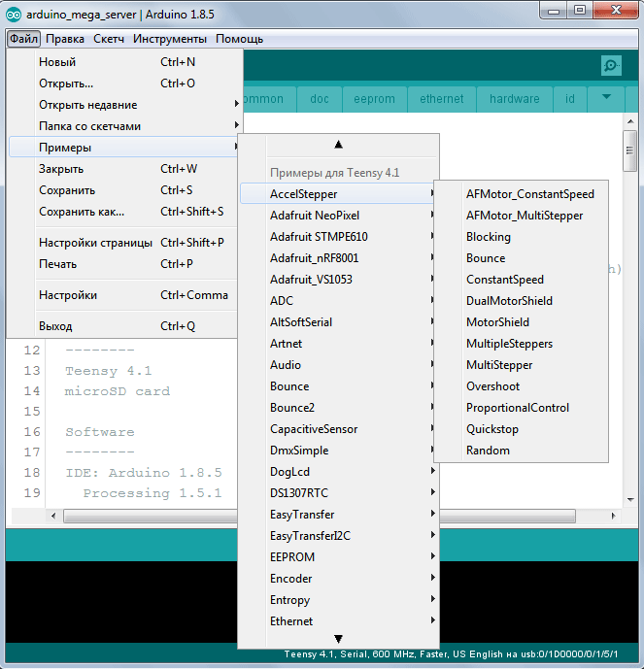Viewport: 644px width, 669px height.
Task: Choose Открыть... menu entry
Action: [x=123, y=84]
